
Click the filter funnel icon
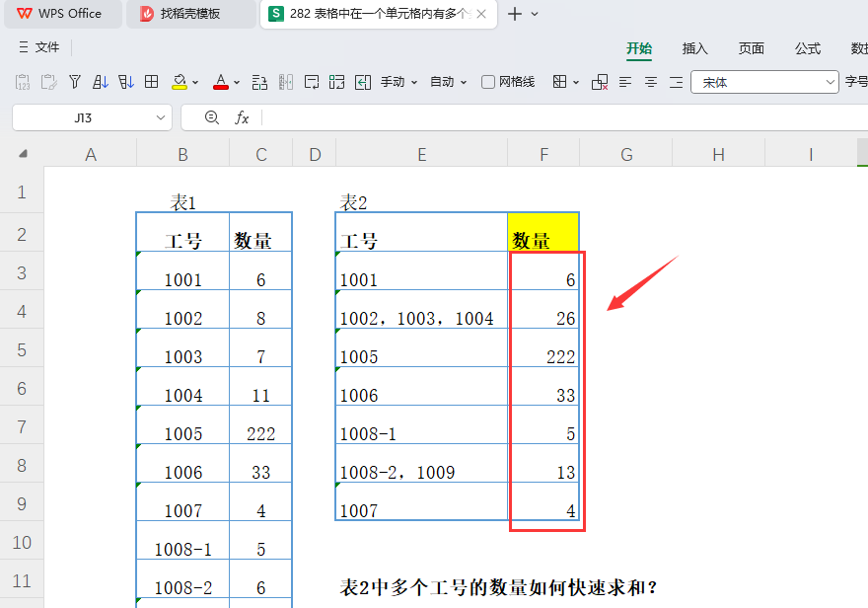[x=75, y=83]
